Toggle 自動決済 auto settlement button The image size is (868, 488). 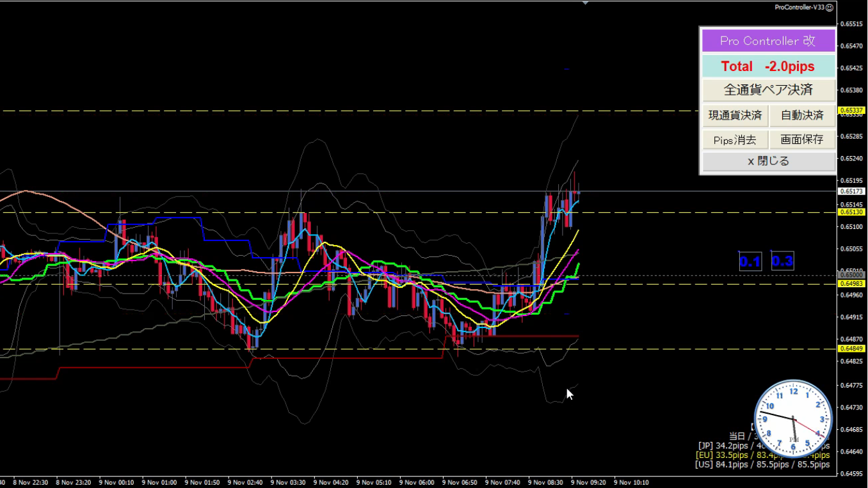click(x=802, y=116)
